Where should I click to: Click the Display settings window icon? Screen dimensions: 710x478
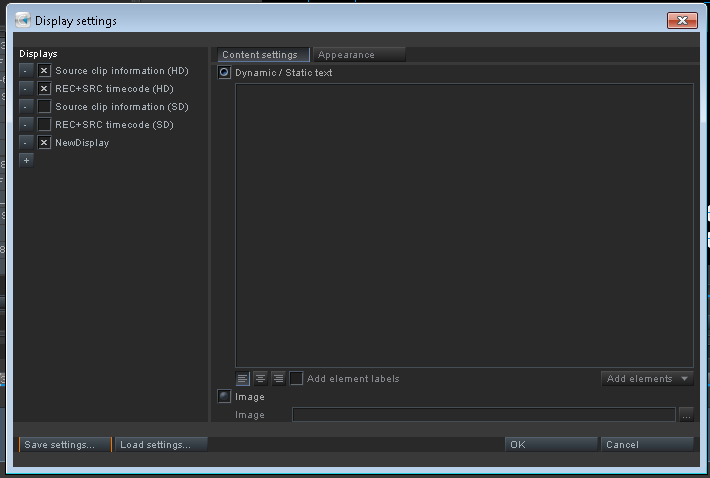click(23, 20)
